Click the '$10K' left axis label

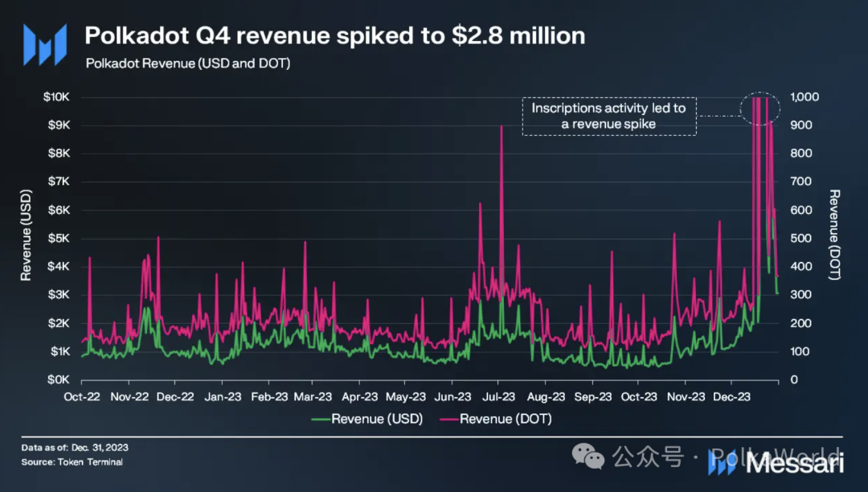[56, 96]
